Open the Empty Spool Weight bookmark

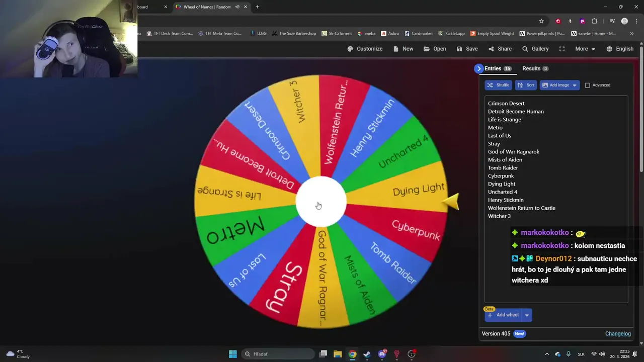coord(492,34)
